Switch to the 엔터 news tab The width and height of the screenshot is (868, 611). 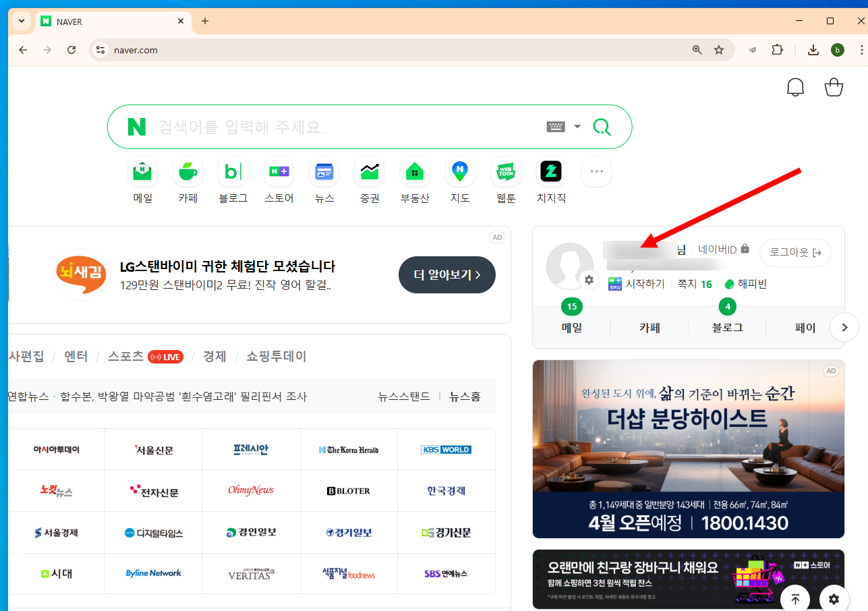pyautogui.click(x=76, y=357)
